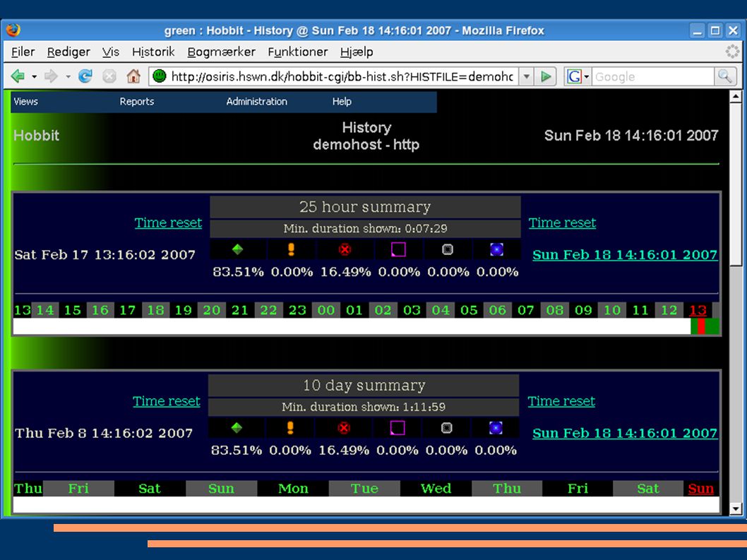Click the red Sun day link
Viewport: 747px width, 560px height.
click(x=701, y=489)
